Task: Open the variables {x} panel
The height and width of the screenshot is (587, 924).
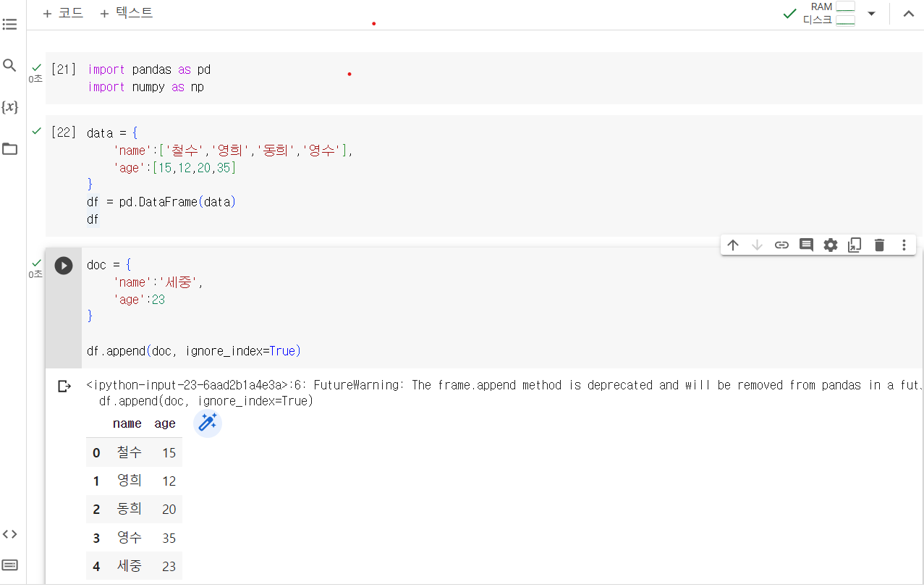Action: (9, 107)
